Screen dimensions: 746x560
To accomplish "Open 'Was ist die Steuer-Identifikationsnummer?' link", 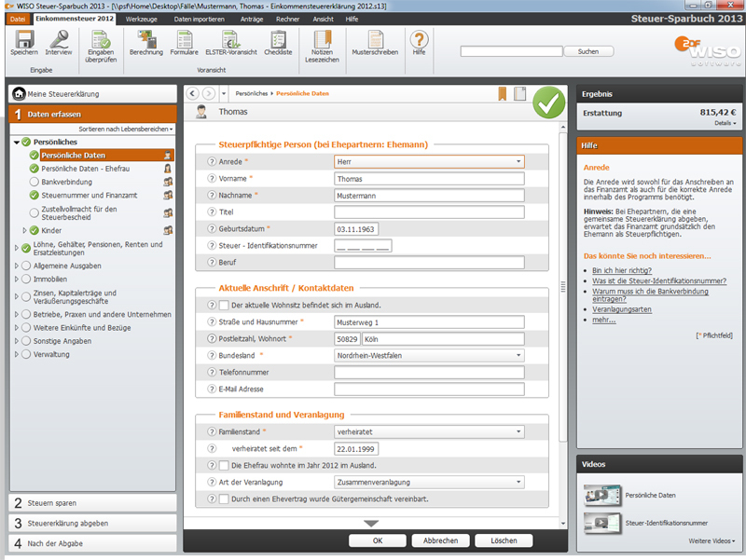I will (x=659, y=281).
